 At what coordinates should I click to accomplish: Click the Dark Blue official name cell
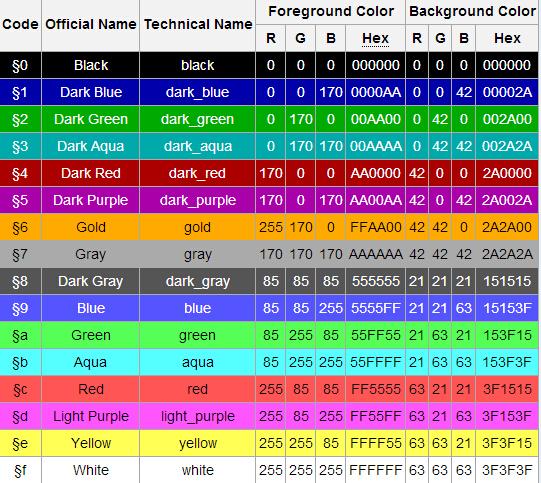pos(91,92)
